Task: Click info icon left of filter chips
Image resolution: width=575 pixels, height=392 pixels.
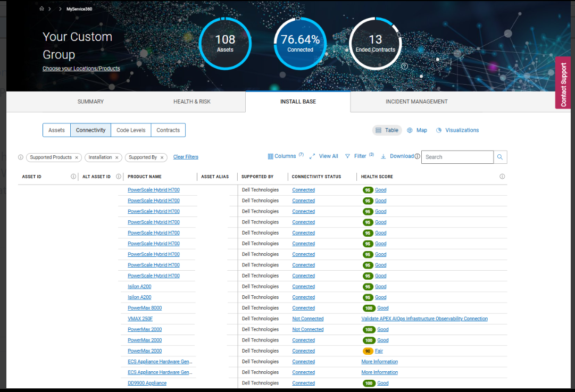Action: [x=21, y=157]
